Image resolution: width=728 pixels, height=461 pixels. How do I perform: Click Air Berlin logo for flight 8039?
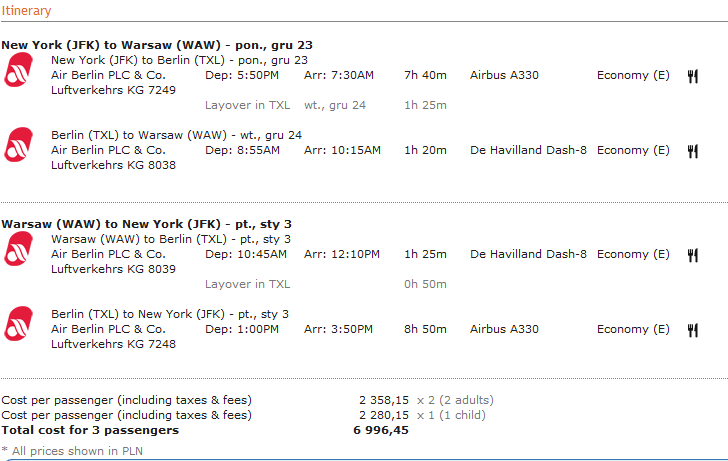pyautogui.click(x=19, y=249)
